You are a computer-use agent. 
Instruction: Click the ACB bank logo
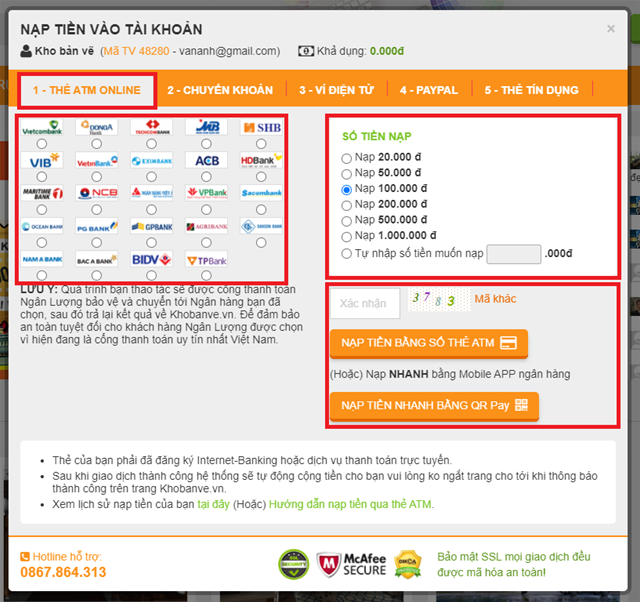click(x=206, y=160)
